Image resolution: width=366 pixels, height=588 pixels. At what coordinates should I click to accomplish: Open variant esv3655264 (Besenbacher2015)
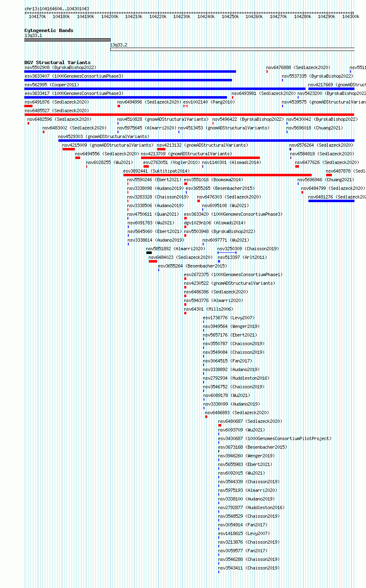tap(159, 270)
